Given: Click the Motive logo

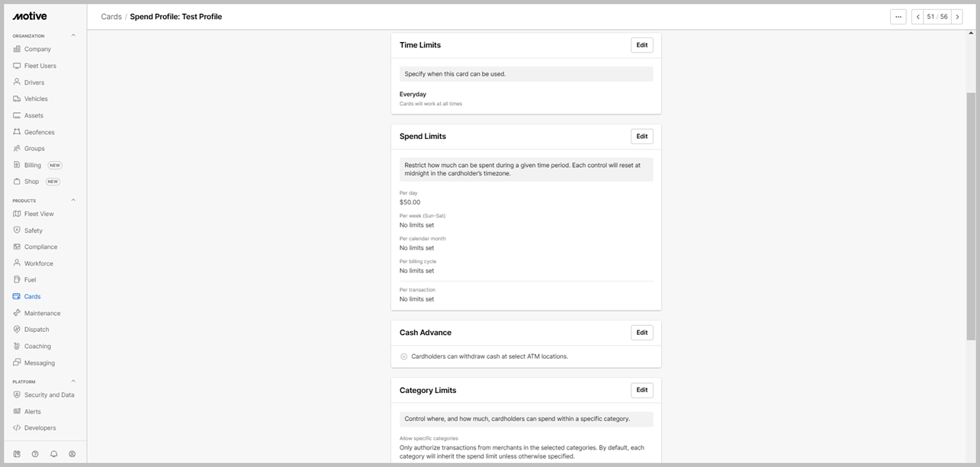Looking at the screenshot, I should tap(30, 16).
